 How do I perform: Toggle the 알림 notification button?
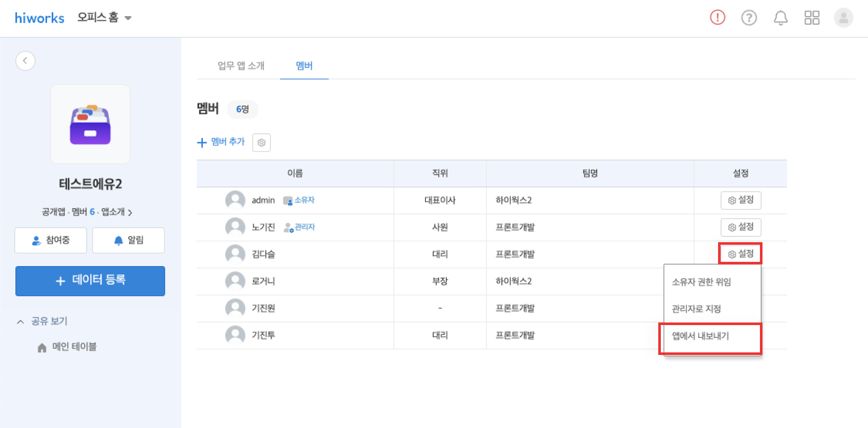pos(129,240)
